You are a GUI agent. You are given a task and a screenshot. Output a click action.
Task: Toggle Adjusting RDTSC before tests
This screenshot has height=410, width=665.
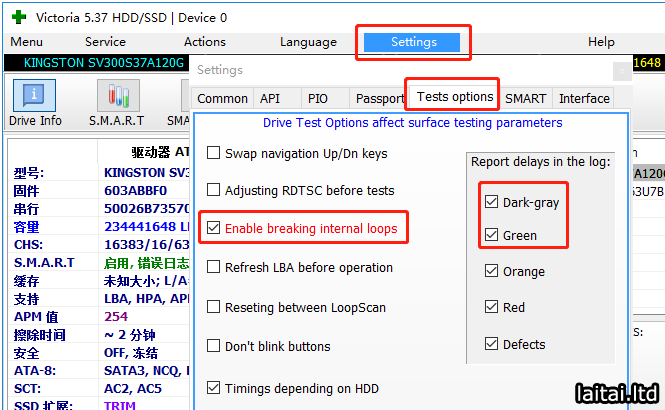(213, 191)
